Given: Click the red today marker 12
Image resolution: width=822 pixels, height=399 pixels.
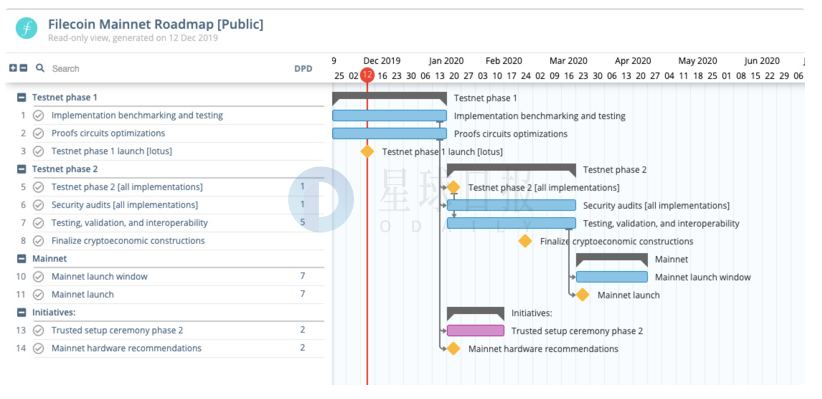Looking at the screenshot, I should point(367,74).
